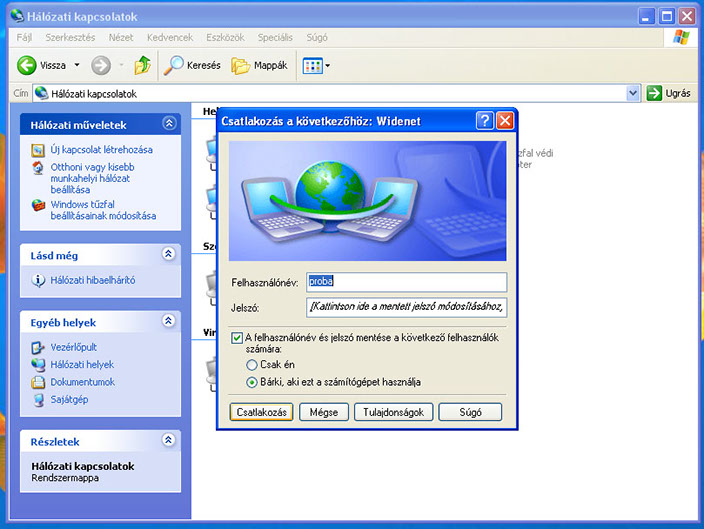This screenshot has width=704, height=529.
Task: Collapse the Részletek panel
Action: [x=168, y=440]
